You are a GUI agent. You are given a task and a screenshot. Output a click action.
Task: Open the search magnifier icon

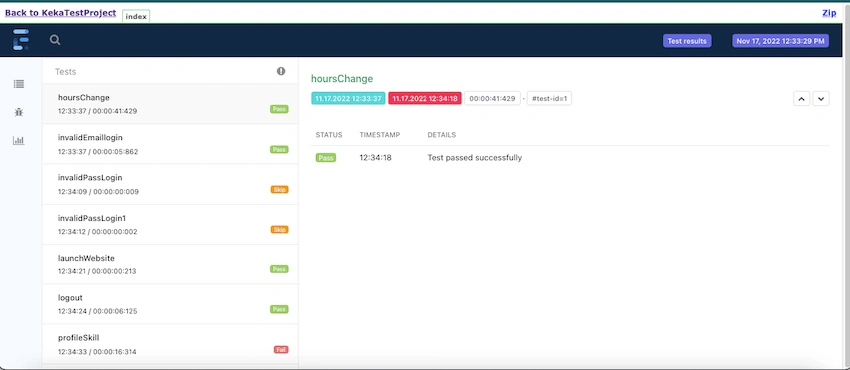55,40
